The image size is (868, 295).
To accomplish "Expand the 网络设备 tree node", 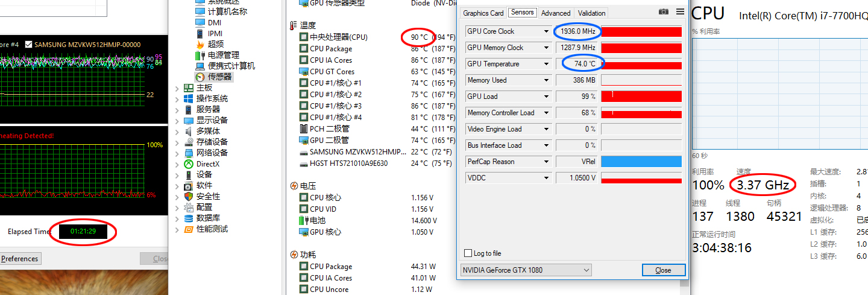I will coord(177,153).
